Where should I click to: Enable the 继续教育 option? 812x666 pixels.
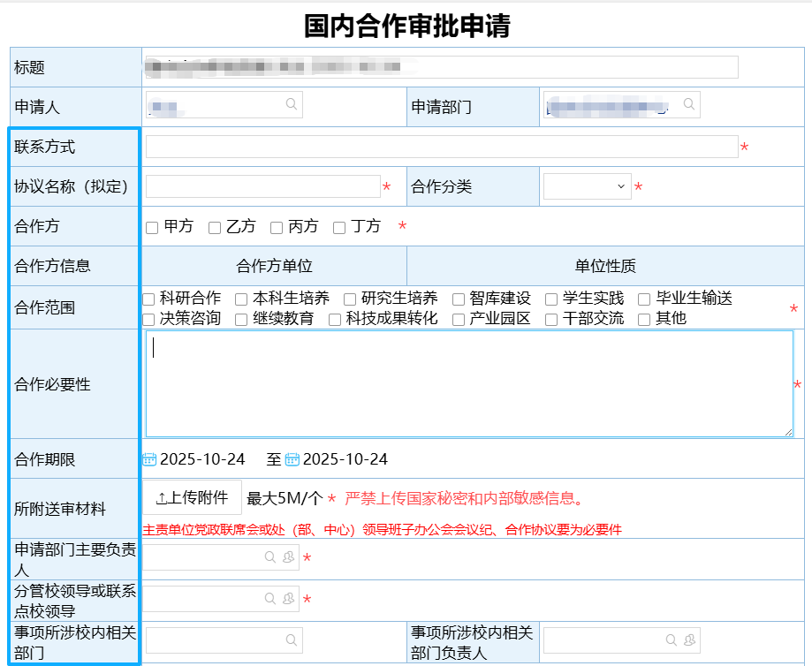241,320
